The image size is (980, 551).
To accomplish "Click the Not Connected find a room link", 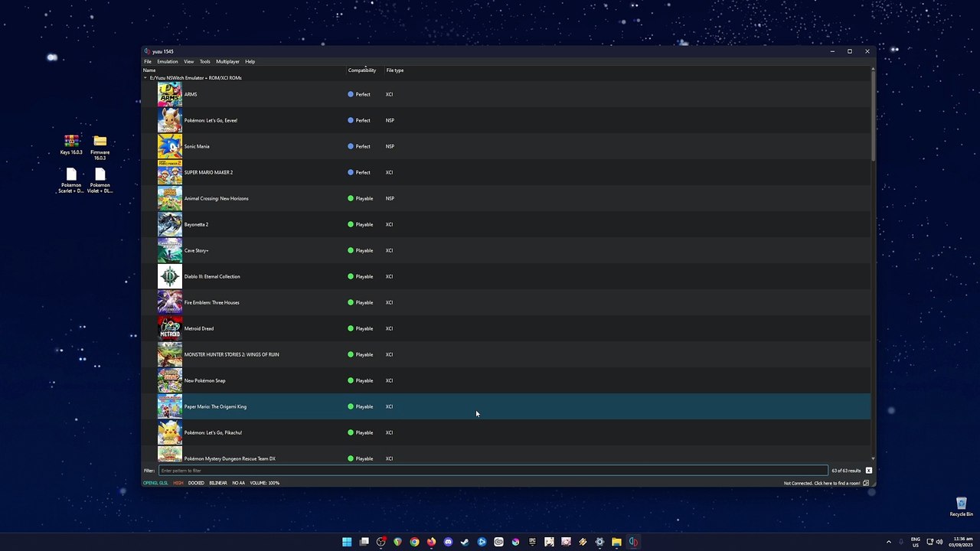I will pos(822,483).
